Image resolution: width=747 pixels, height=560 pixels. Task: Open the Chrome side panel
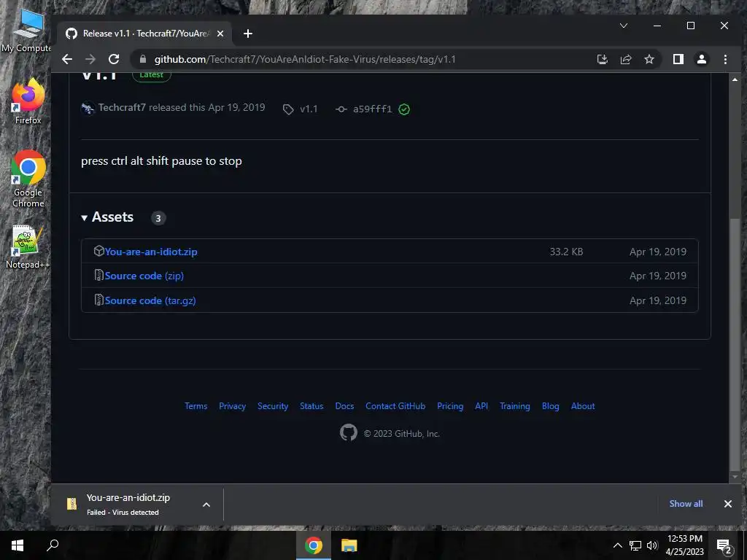pyautogui.click(x=678, y=59)
